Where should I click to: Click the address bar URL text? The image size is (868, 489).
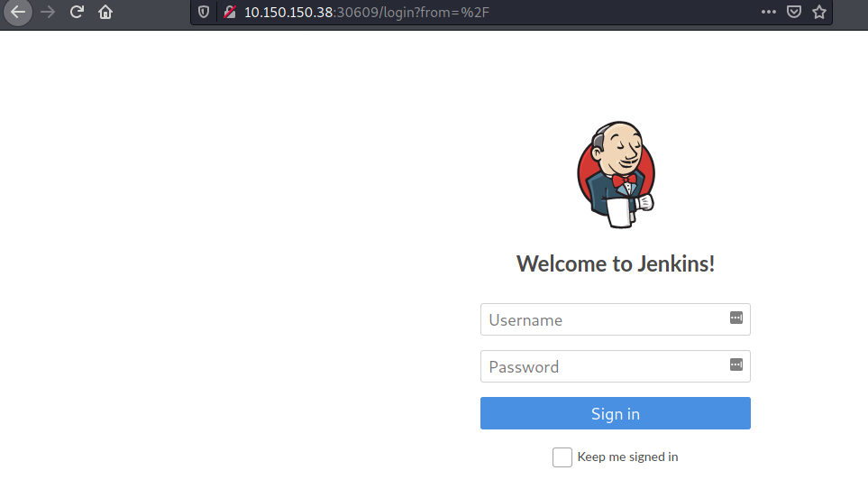(367, 13)
